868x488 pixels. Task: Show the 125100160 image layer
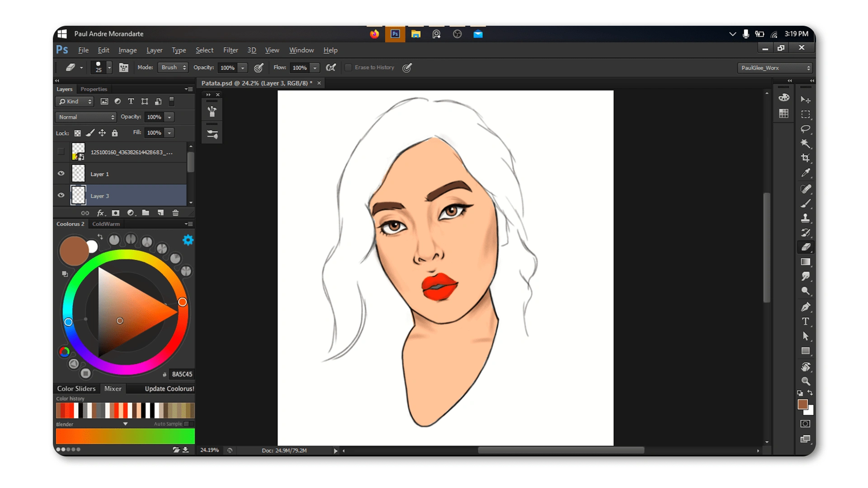click(x=61, y=152)
